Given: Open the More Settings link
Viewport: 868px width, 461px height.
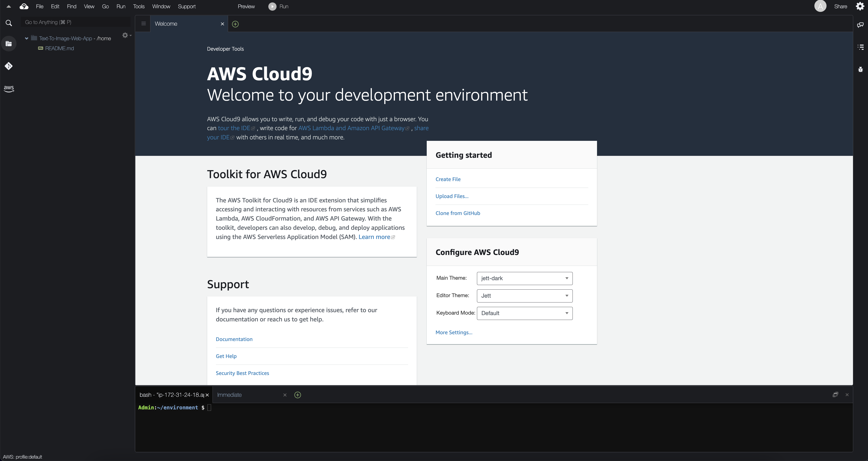Looking at the screenshot, I should pyautogui.click(x=454, y=332).
